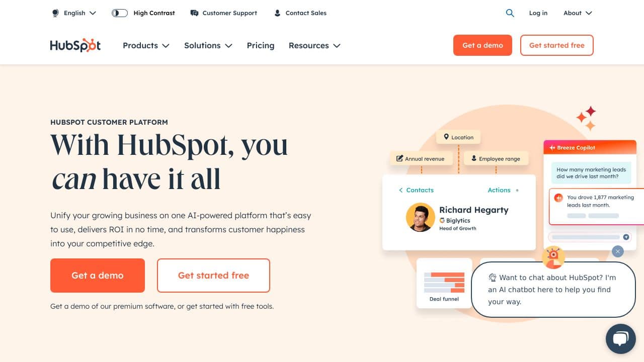
Task: Open the chat bubble launcher icon
Action: pyautogui.click(x=620, y=339)
